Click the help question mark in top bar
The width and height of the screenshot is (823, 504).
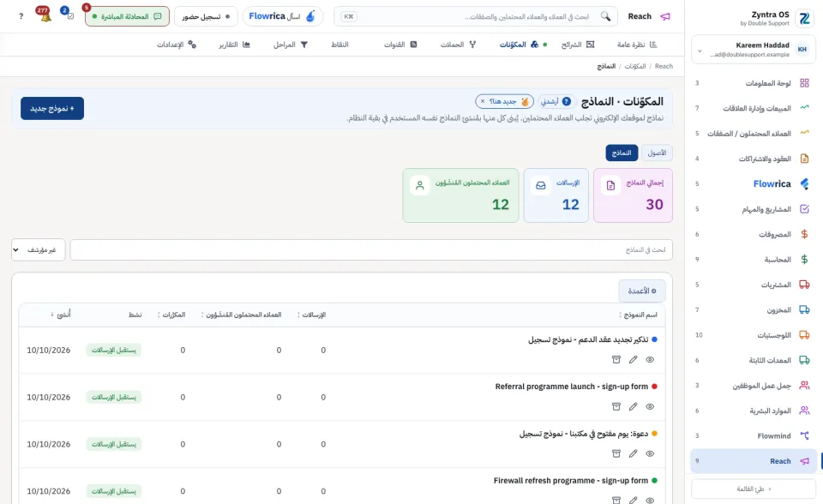pos(21,16)
